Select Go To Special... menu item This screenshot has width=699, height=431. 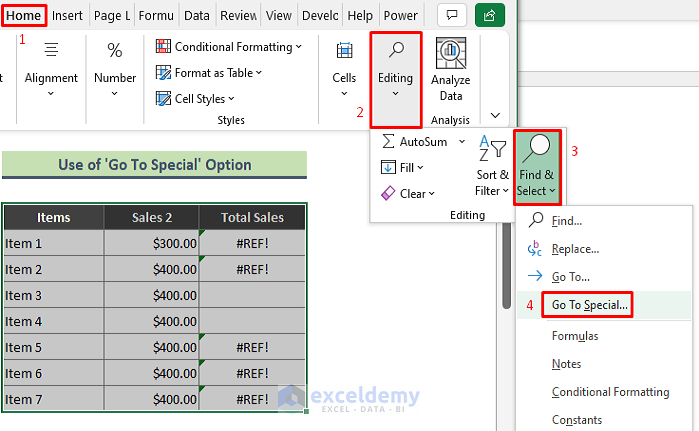pos(604,305)
